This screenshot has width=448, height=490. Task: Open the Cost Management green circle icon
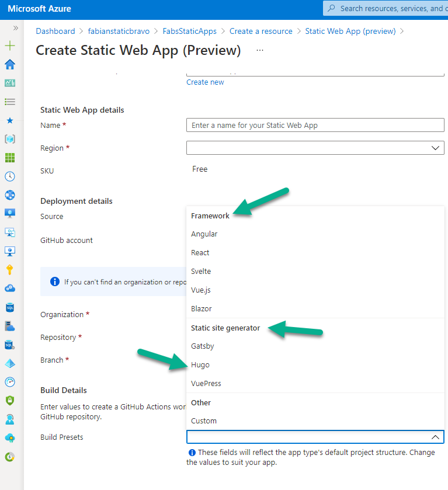pos(10,457)
